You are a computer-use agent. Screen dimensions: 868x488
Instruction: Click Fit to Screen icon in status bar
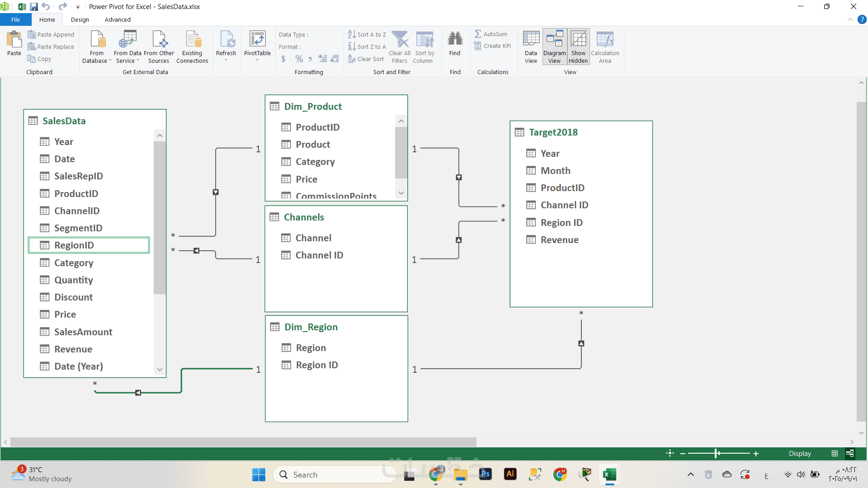point(670,453)
